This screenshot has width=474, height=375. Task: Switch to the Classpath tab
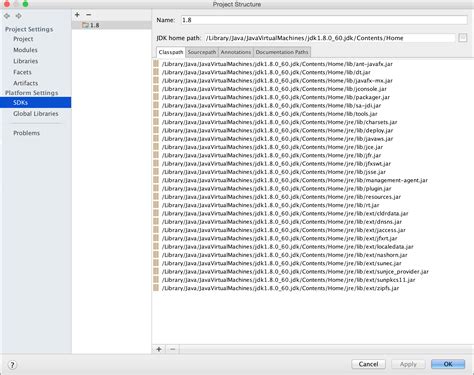[171, 52]
